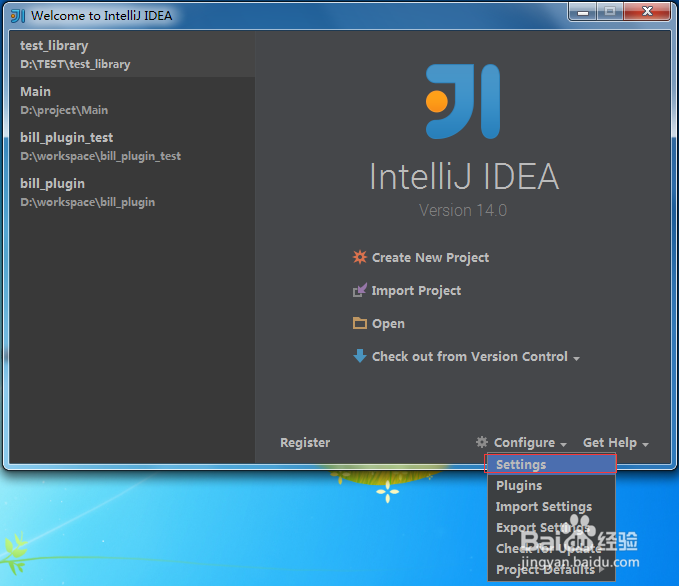Open recent project path D:\workspace\bill_plugin
Image resolution: width=679 pixels, height=586 pixels.
click(87, 202)
